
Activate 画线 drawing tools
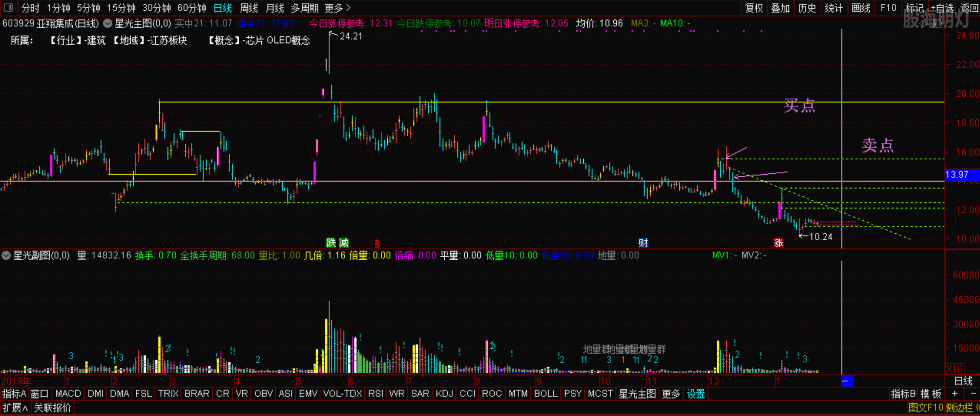point(861,8)
